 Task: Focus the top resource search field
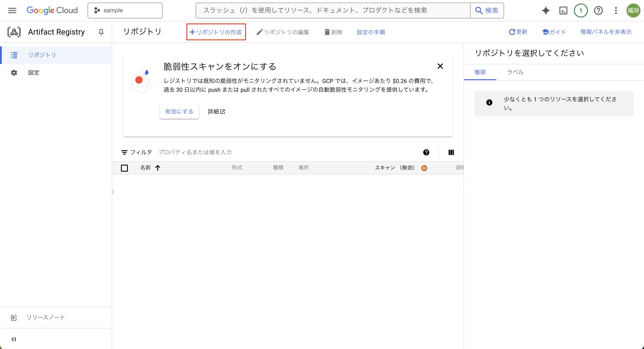[333, 11]
